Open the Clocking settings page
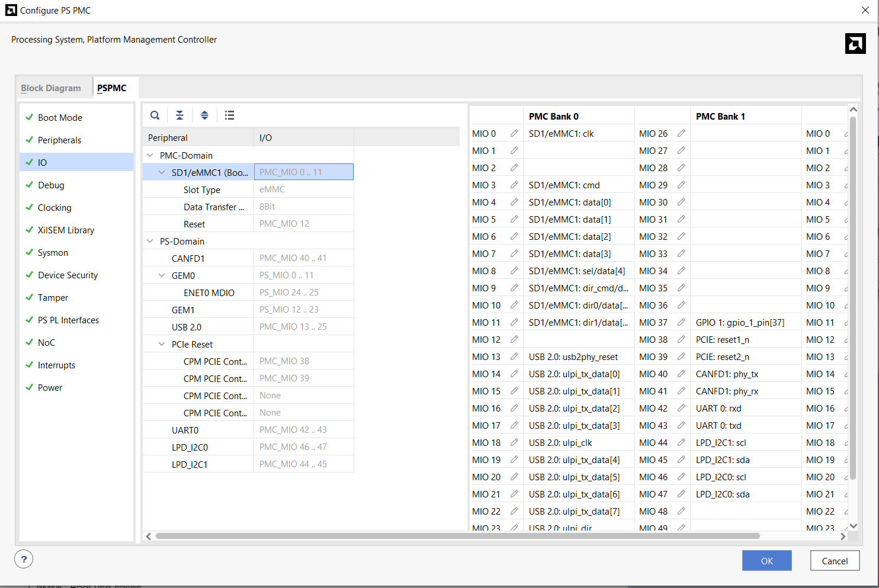879x588 pixels. point(54,208)
